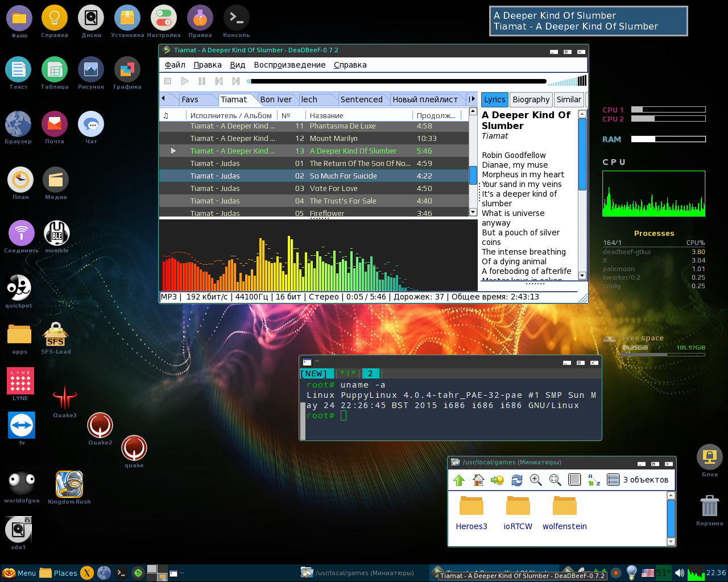Click the US flag keyboard layout icon
The height and width of the screenshot is (582, 728).
pos(647,573)
